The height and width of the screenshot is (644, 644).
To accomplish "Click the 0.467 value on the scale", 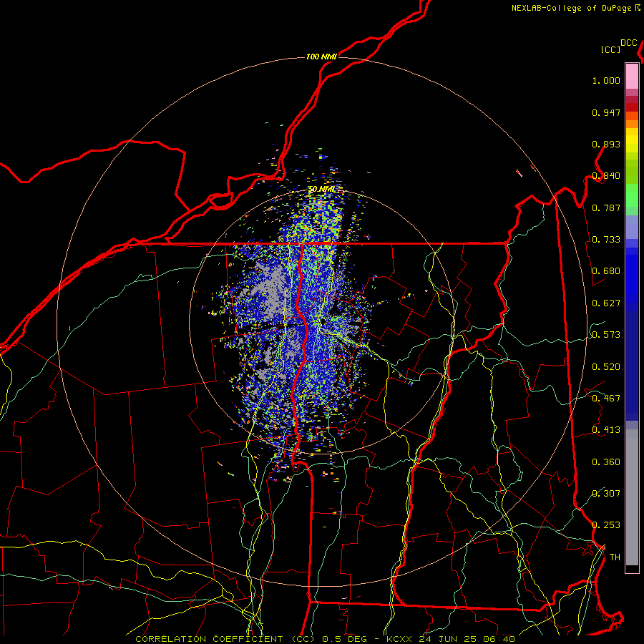I will point(606,399).
